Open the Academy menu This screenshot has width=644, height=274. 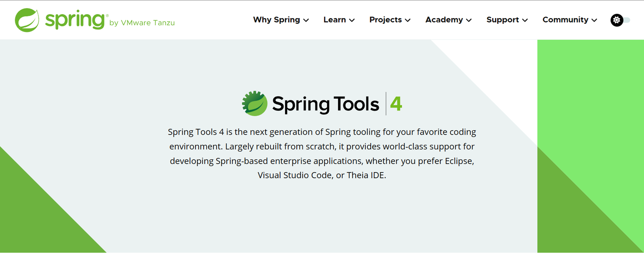[444, 20]
